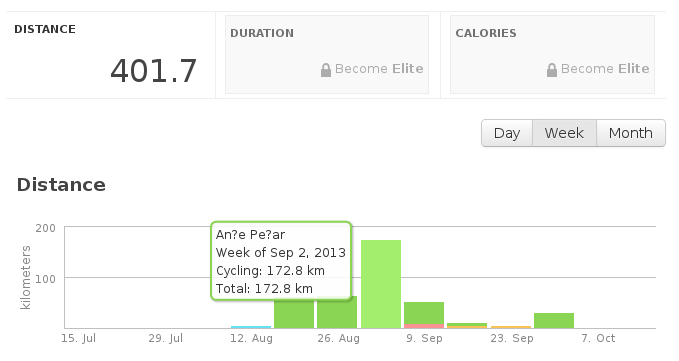
Task: Click the orange bar near 23. Sep
Action: [x=511, y=327]
